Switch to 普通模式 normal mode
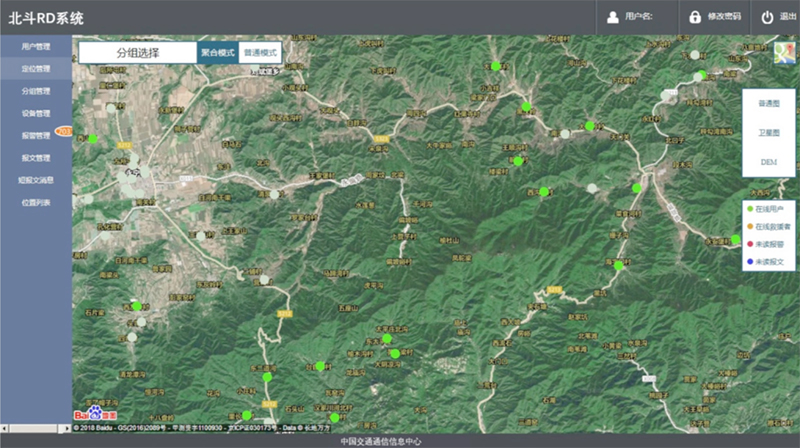Screen dimensions: 800x448 pos(260,52)
